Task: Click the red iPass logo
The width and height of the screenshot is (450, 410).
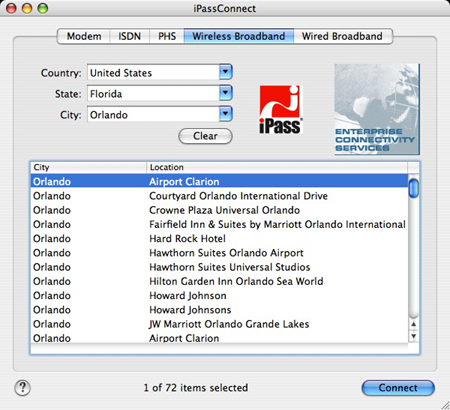Action: 281,109
